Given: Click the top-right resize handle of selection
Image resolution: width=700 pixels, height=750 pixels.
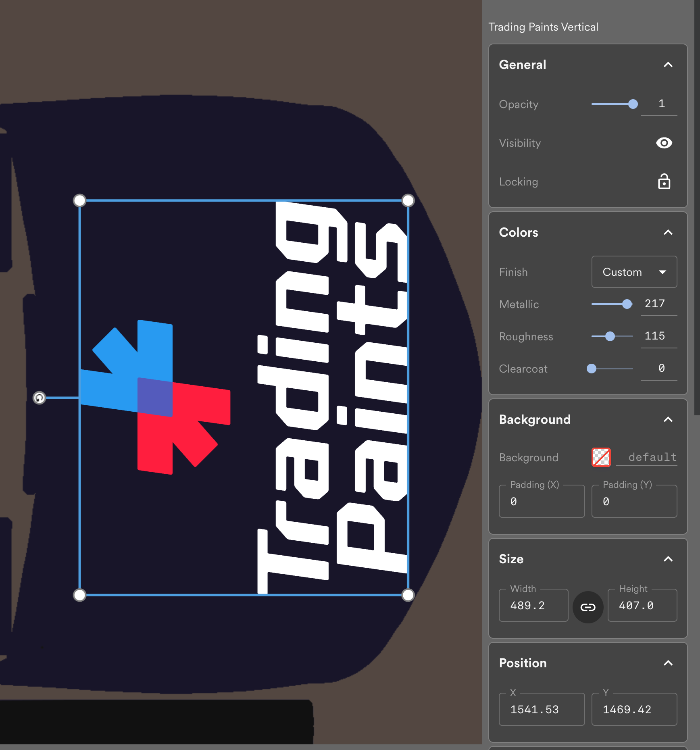Looking at the screenshot, I should [x=408, y=200].
